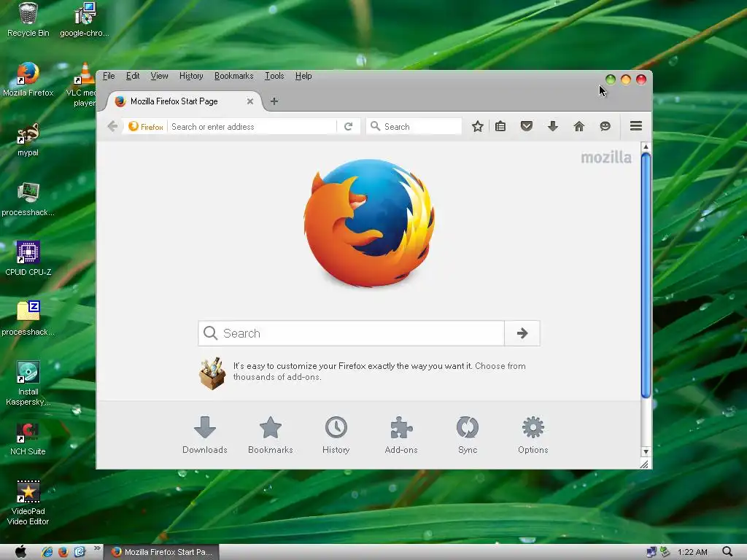Select Install Kaspersky desktop icon
The image size is (747, 560).
pyautogui.click(x=28, y=384)
